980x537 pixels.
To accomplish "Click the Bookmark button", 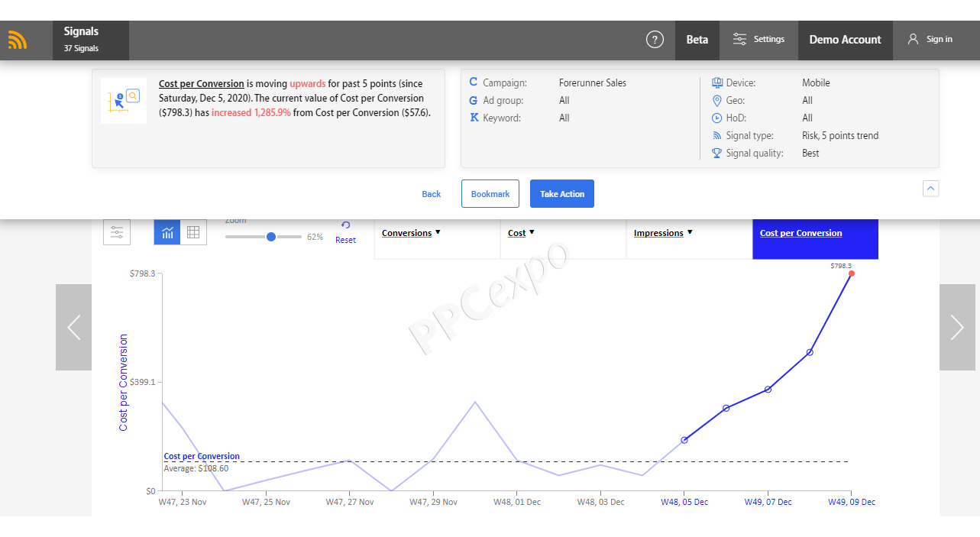I will [x=490, y=194].
